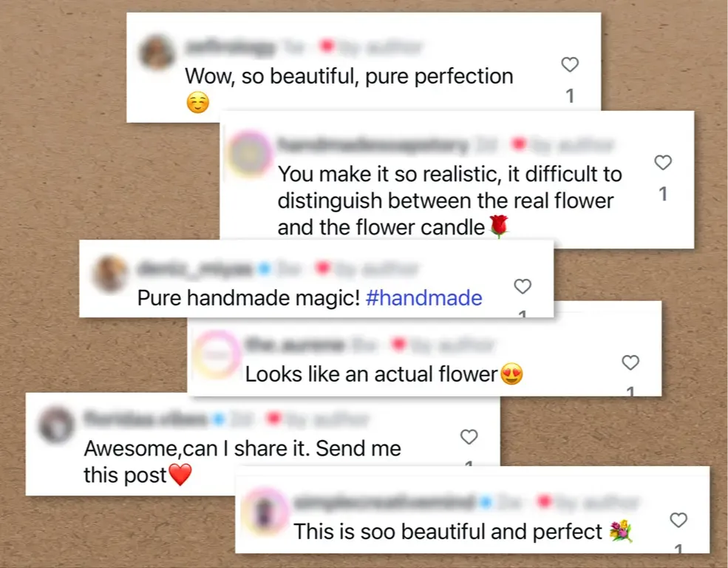Like the 'Awesome, can I share it' heart
Image resolution: width=728 pixels, height=568 pixels.
click(x=469, y=436)
